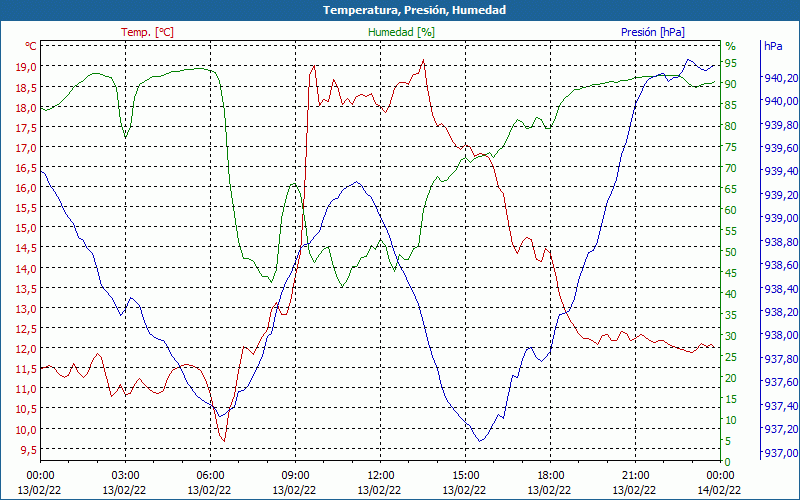The image size is (800, 500).
Task: Click the chart title Temperatura, Presión, Humedad
Action: click(x=414, y=10)
